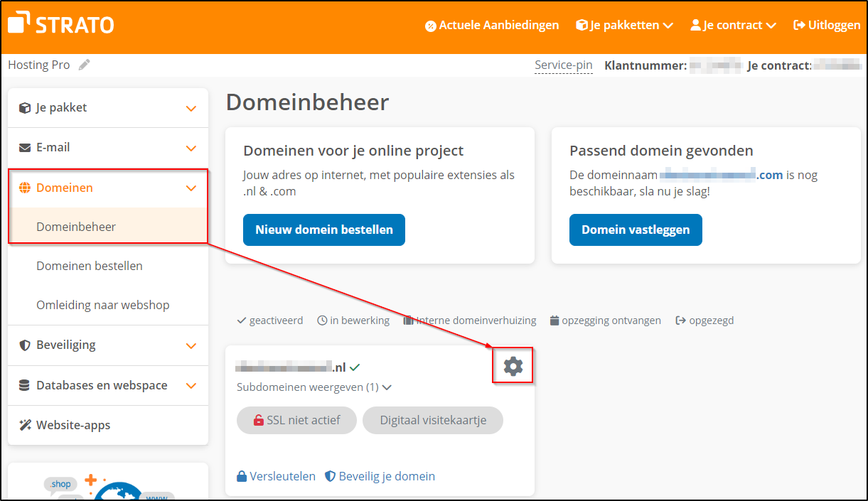Expand Subdomeinen weergeven list
Image resolution: width=868 pixels, height=501 pixels.
(x=314, y=387)
